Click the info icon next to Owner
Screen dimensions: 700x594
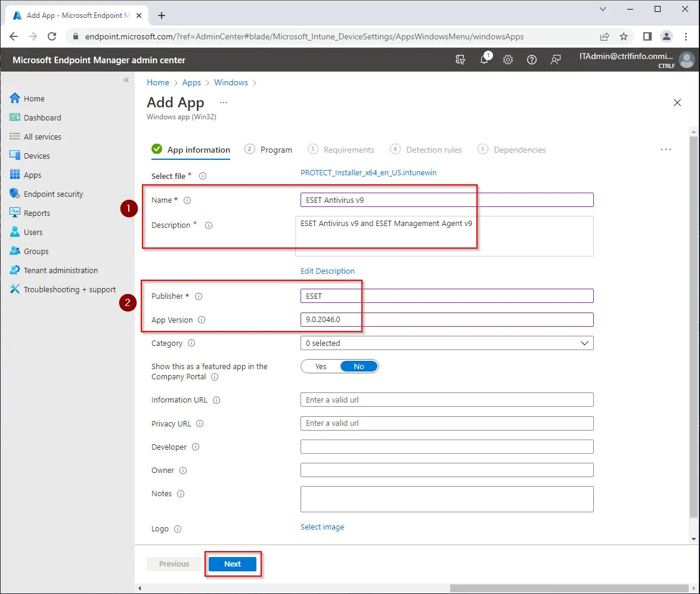183,471
